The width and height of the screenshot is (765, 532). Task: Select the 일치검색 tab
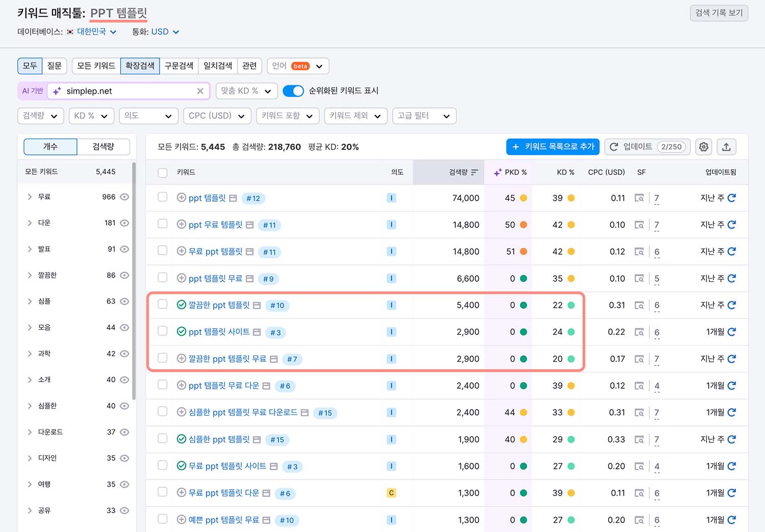(218, 66)
